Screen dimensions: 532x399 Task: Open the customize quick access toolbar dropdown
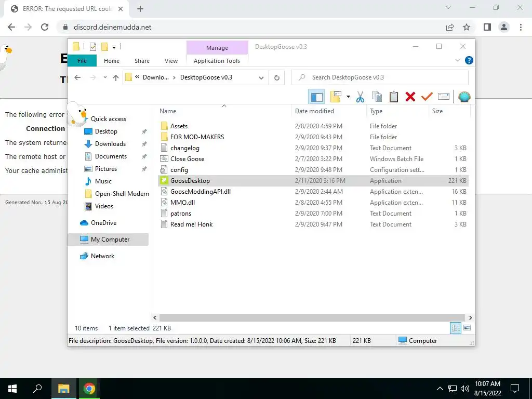click(x=114, y=47)
